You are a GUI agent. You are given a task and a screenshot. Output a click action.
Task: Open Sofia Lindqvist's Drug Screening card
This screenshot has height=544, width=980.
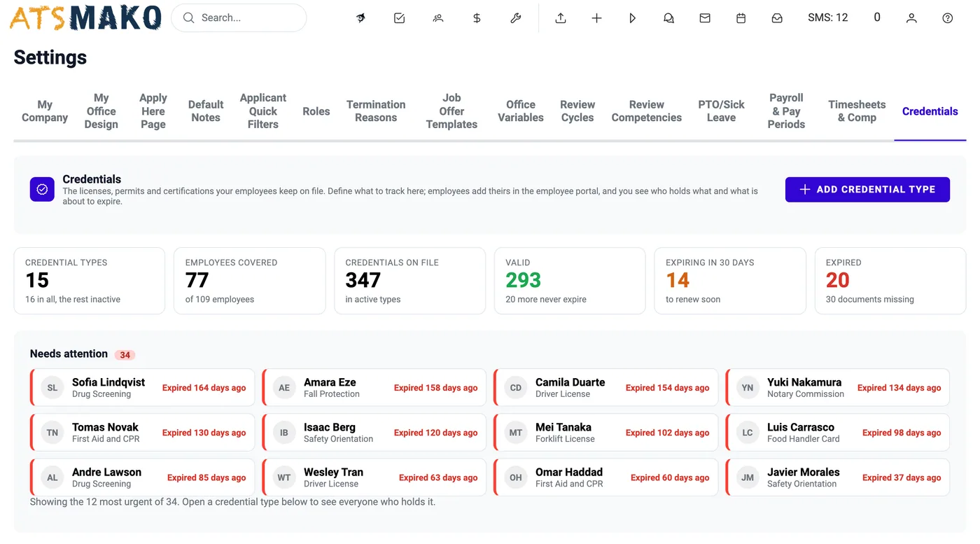tap(143, 388)
